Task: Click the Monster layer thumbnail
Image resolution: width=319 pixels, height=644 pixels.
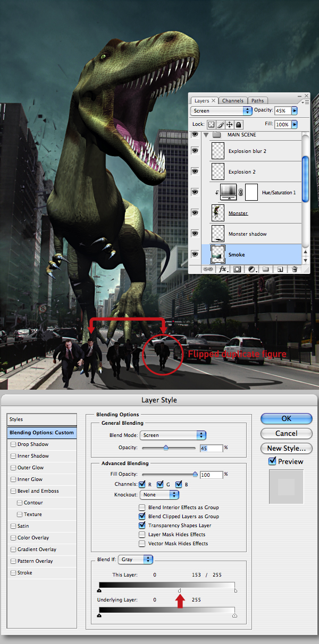Action: tap(218, 213)
